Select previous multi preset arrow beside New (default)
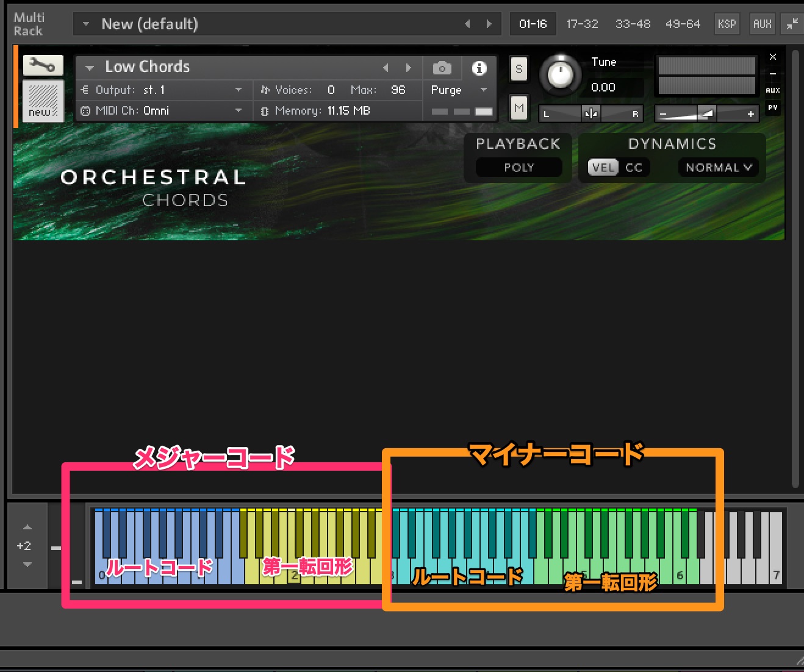 [467, 24]
